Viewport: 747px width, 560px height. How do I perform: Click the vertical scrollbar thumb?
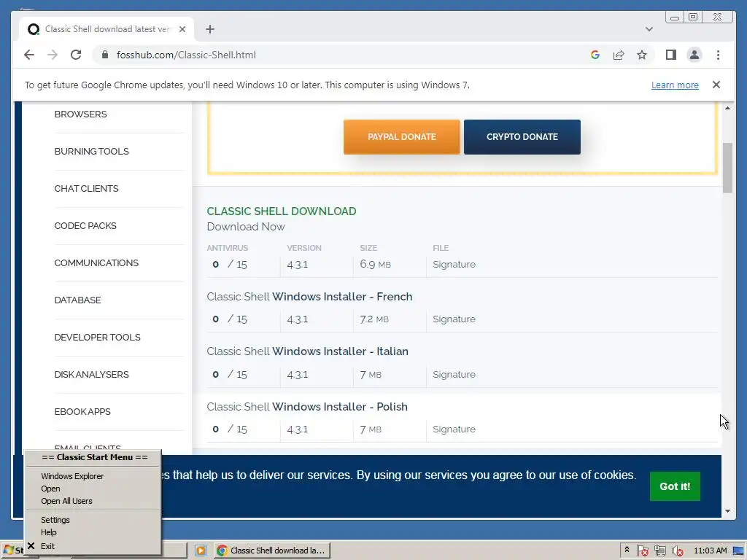click(727, 168)
